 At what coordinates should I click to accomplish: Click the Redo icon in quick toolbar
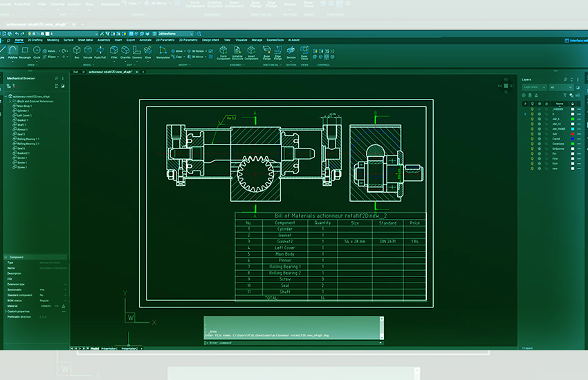point(23,34)
